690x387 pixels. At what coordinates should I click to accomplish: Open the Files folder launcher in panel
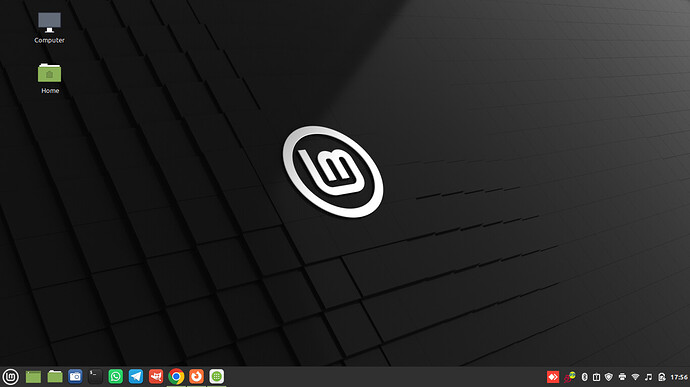[x=55, y=377]
